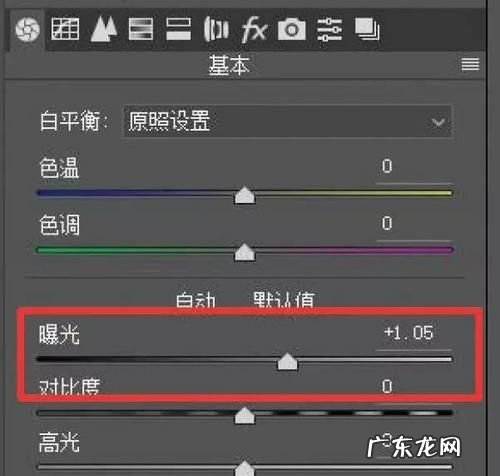The height and width of the screenshot is (476, 500).
Task: Open the Detail panel mountain icon
Action: coord(104,29)
